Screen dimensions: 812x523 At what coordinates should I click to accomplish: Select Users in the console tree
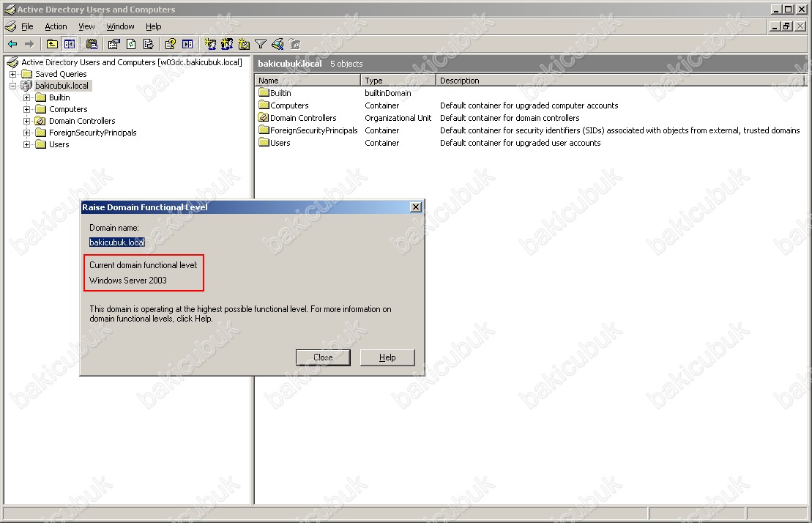pyautogui.click(x=59, y=144)
